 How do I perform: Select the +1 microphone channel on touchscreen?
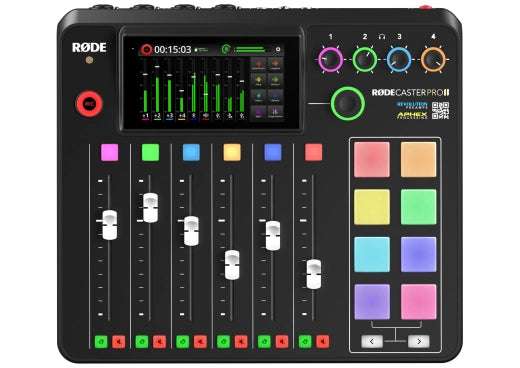pyautogui.click(x=145, y=116)
